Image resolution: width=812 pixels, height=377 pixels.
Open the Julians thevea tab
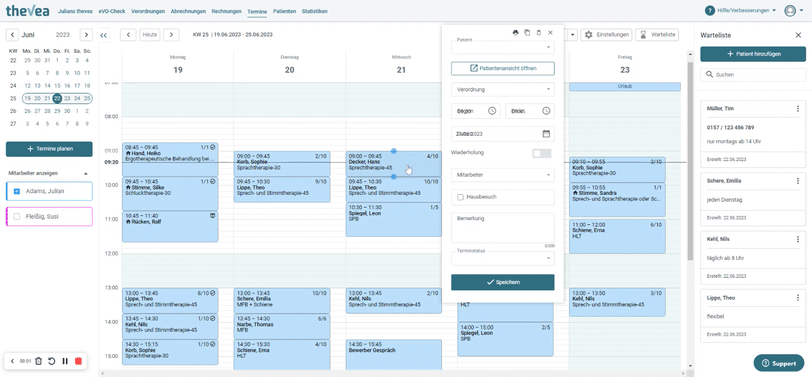76,11
